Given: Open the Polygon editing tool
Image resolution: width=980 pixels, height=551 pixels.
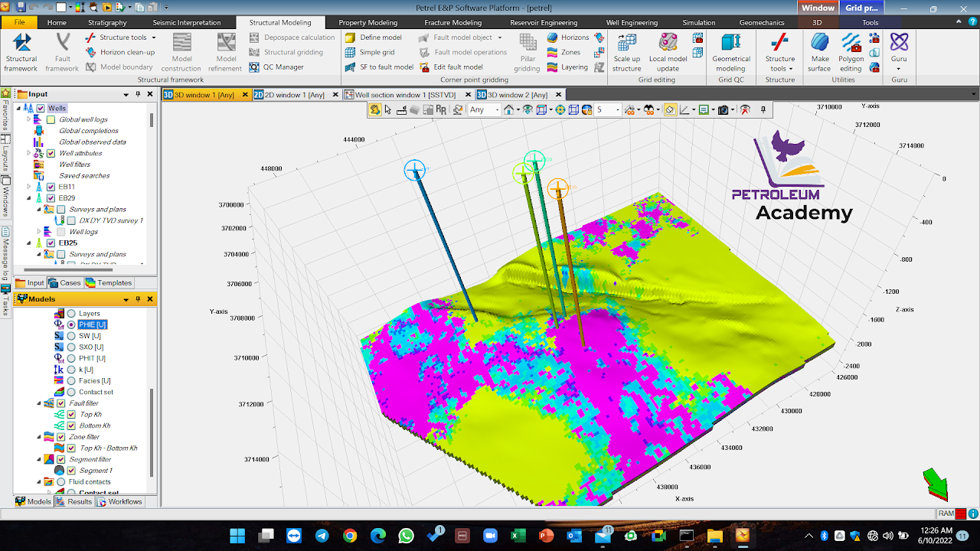Looking at the screenshot, I should coord(851,52).
